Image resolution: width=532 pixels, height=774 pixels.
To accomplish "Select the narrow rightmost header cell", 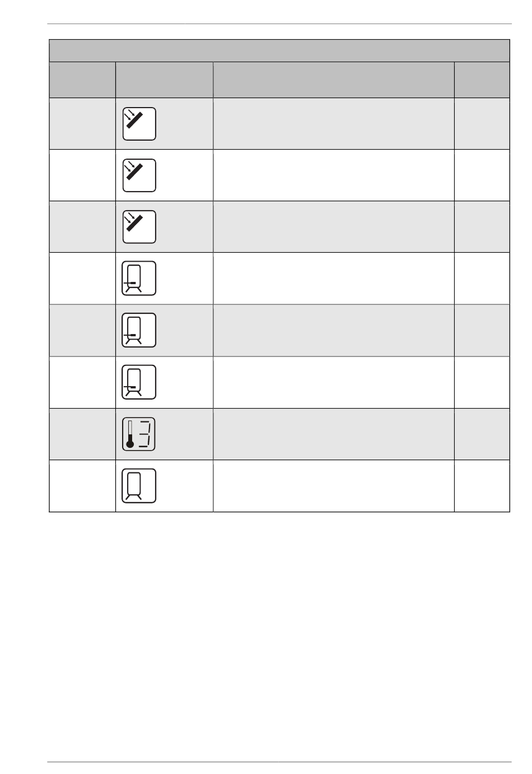I will coord(482,80).
